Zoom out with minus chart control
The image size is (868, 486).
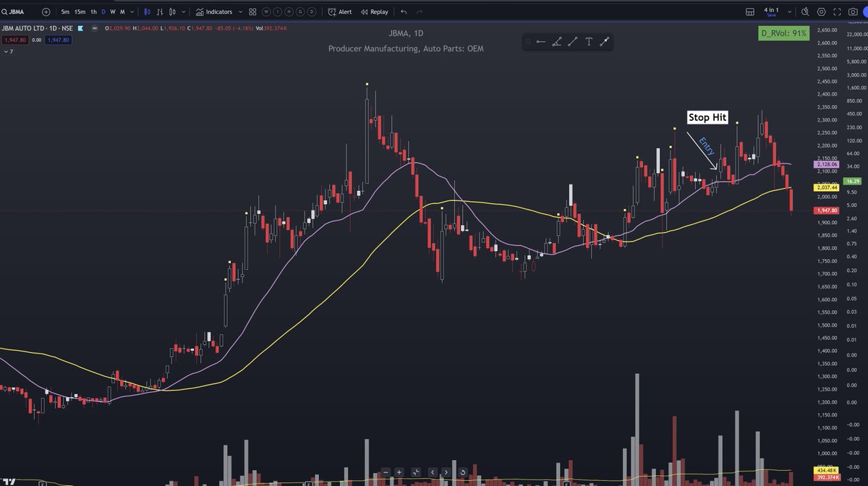coord(387,472)
